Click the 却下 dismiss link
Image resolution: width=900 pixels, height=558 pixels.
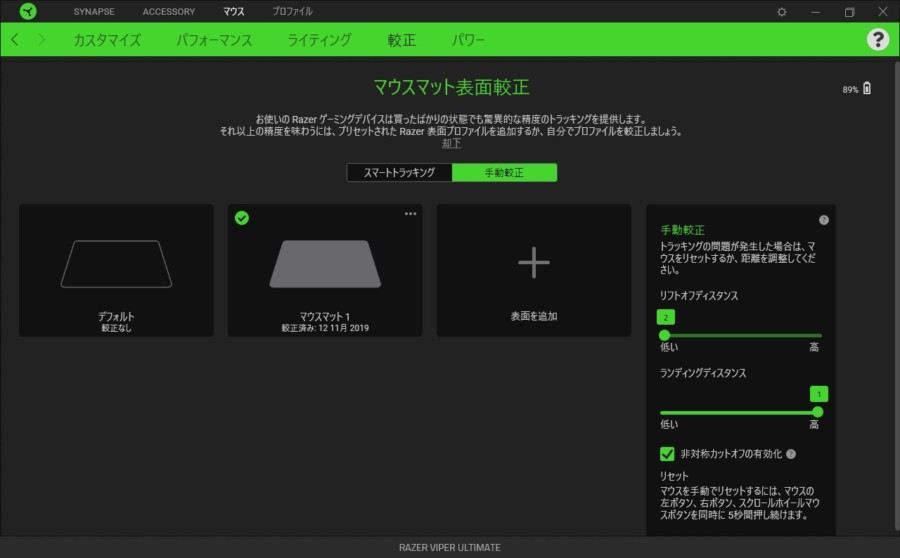click(x=452, y=144)
